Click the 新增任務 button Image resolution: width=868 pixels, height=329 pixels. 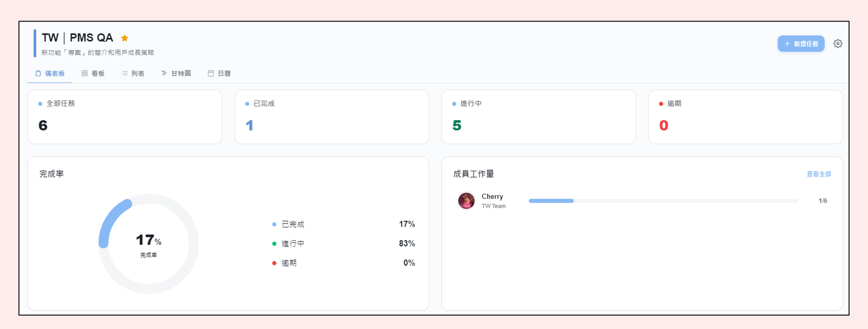click(801, 44)
